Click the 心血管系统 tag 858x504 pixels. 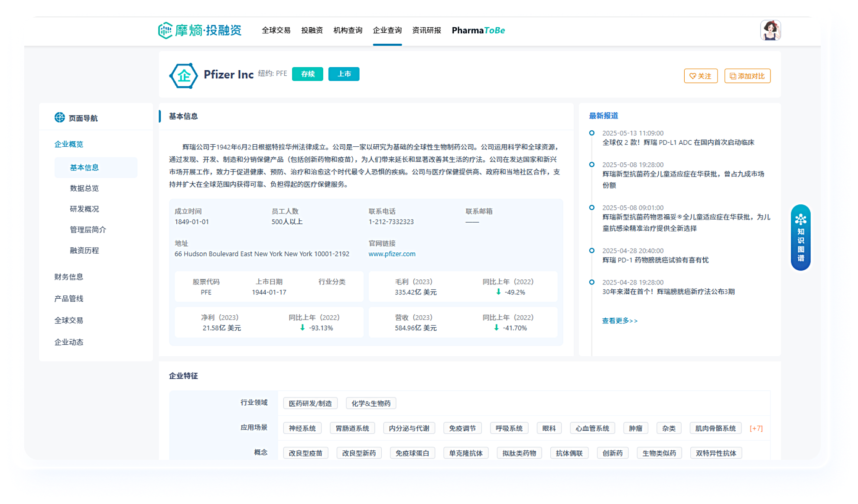tap(592, 428)
